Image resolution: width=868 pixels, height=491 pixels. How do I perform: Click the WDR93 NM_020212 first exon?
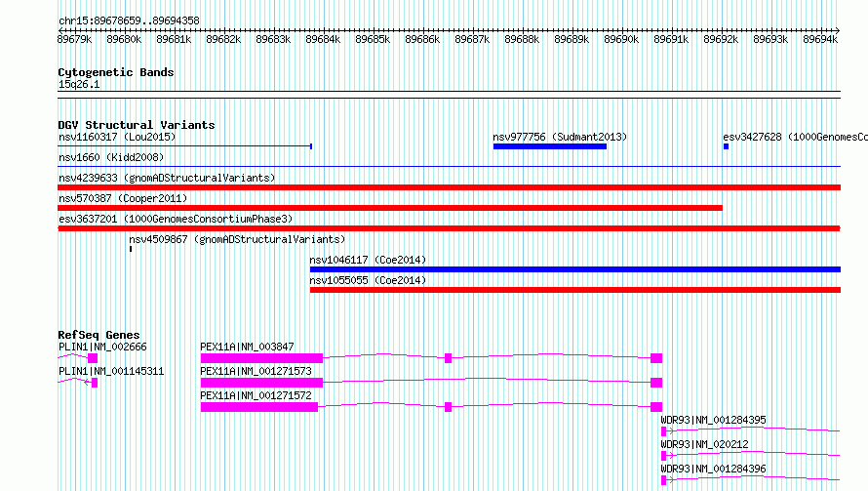click(x=664, y=456)
